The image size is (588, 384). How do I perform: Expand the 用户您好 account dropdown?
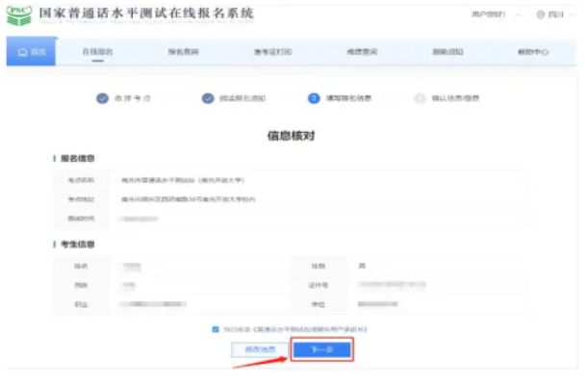tap(497, 14)
